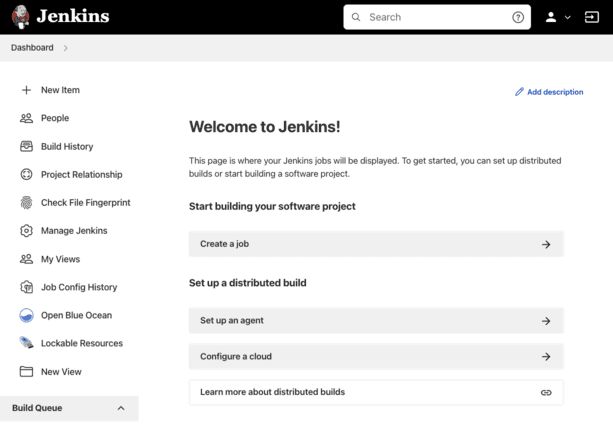Open New Item from the sidebar
The width and height of the screenshot is (613, 427).
(x=60, y=90)
